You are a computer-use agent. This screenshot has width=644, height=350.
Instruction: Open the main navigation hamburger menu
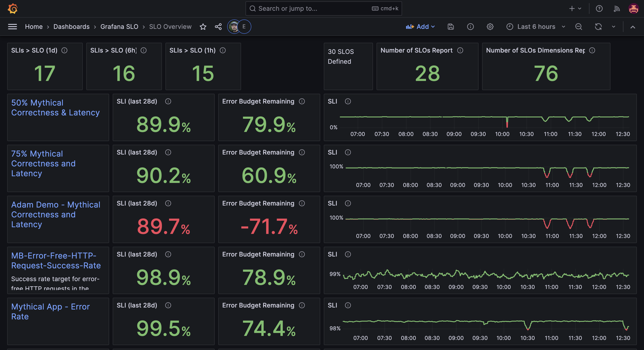coord(12,27)
